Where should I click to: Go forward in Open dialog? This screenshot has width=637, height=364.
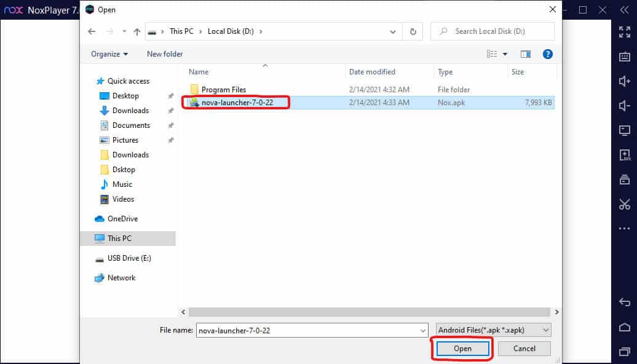click(109, 31)
